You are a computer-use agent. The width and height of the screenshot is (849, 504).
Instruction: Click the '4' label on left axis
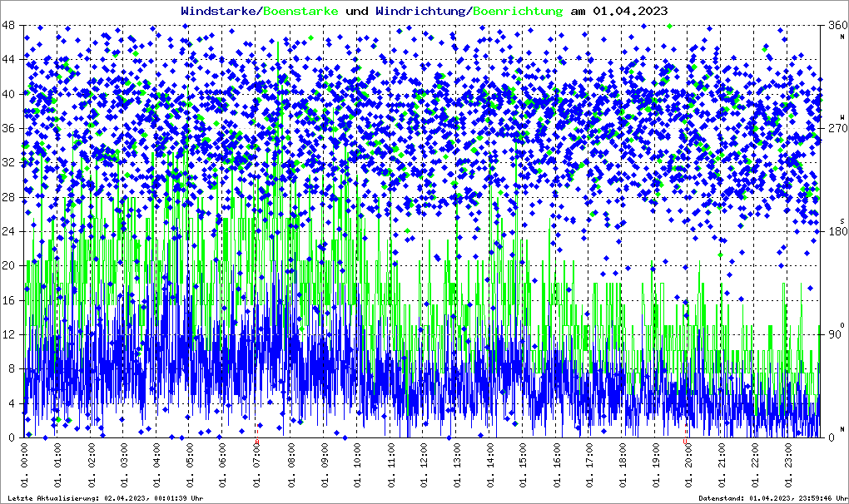(x=12, y=404)
